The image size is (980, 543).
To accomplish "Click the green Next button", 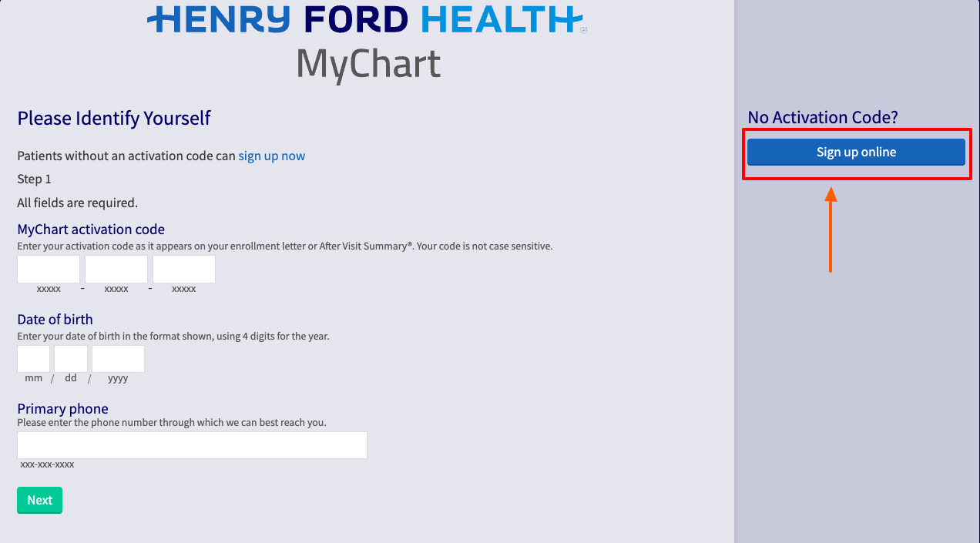I will [39, 500].
